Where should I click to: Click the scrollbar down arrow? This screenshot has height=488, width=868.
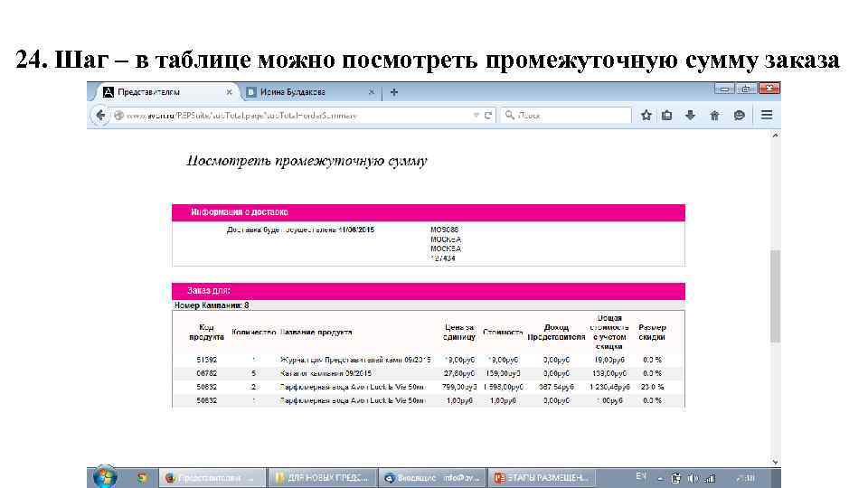click(x=776, y=462)
